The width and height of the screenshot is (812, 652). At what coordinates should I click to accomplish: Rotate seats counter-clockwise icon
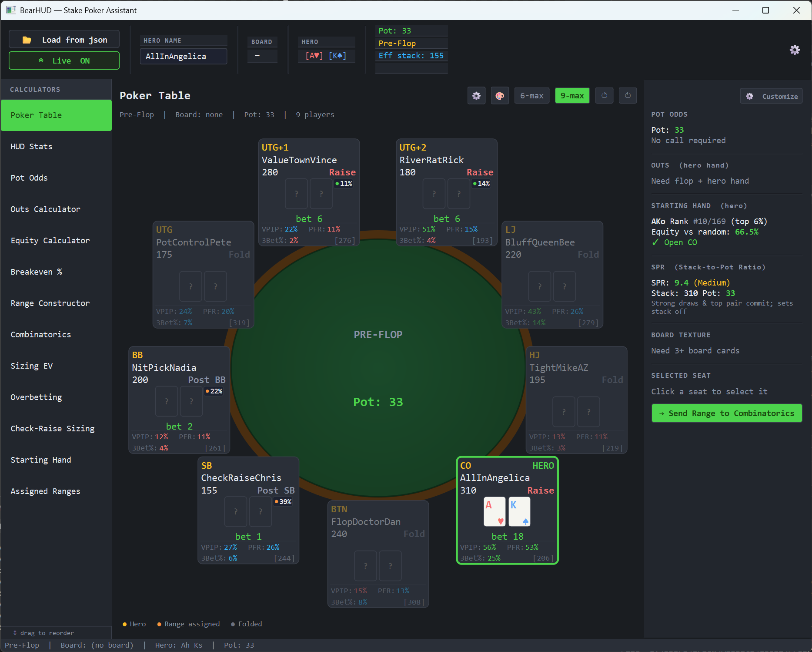[x=605, y=96]
